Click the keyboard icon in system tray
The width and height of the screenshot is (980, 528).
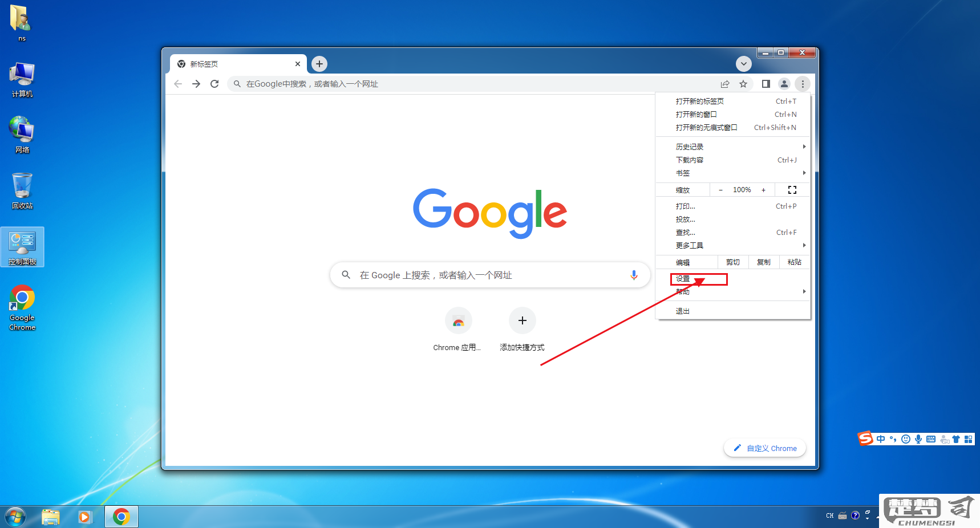tap(843, 515)
